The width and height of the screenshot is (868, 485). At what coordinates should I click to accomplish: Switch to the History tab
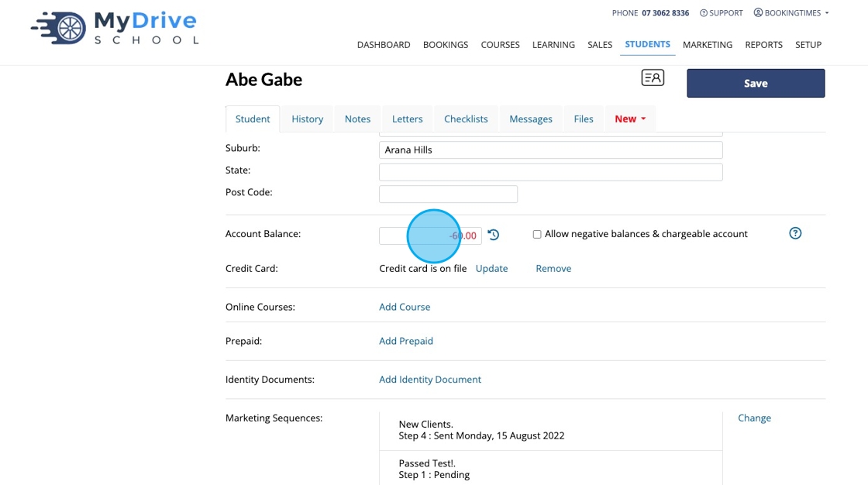(x=307, y=119)
